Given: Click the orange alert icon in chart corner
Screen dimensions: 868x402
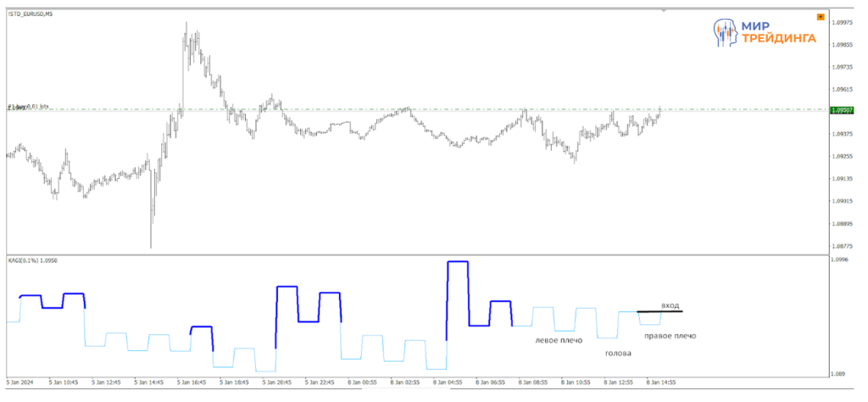Looking at the screenshot, I should (x=820, y=17).
